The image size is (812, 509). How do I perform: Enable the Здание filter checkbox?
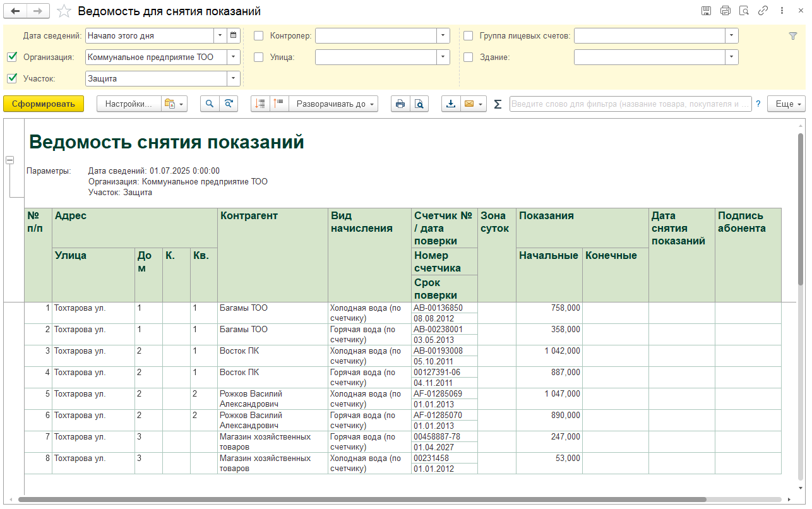[468, 57]
